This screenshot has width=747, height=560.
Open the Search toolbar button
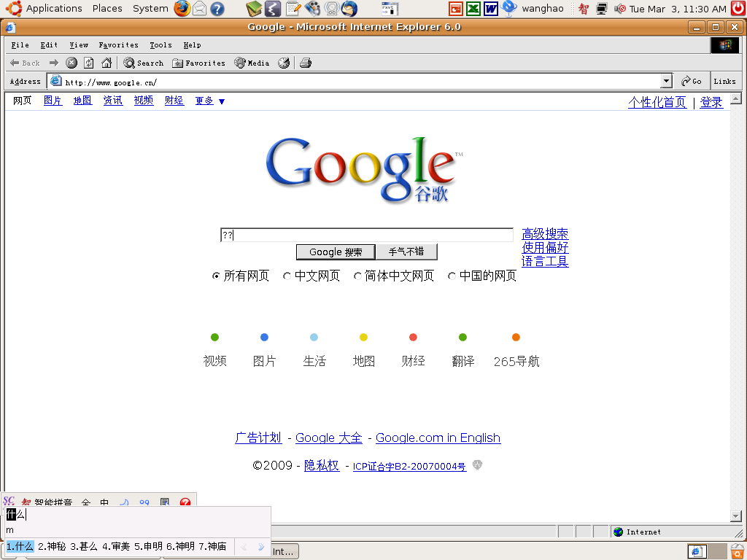[x=144, y=63]
